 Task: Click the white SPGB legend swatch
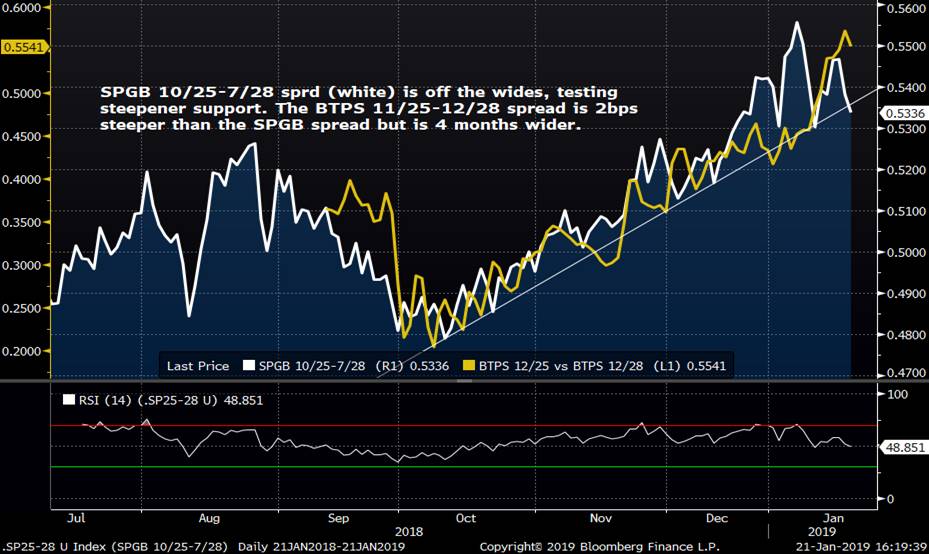tap(248, 366)
